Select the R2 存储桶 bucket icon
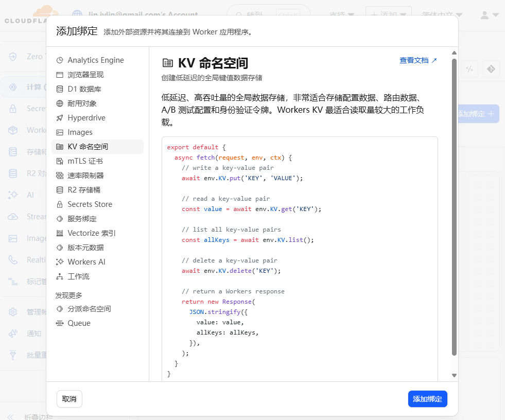 pos(60,190)
